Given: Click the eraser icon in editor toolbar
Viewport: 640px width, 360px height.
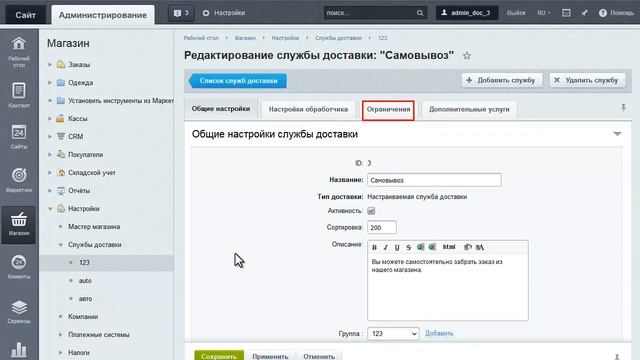Looking at the screenshot, I should pyautogui.click(x=468, y=247).
